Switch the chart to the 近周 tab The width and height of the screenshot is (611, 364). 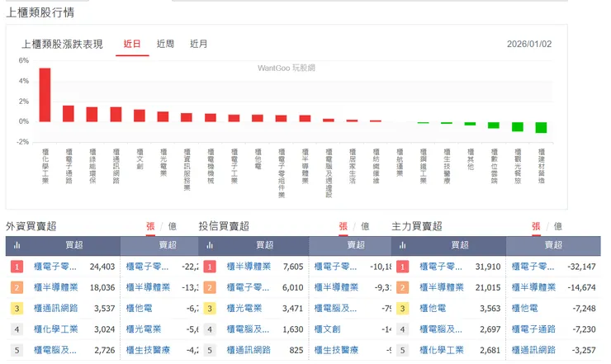pos(165,44)
